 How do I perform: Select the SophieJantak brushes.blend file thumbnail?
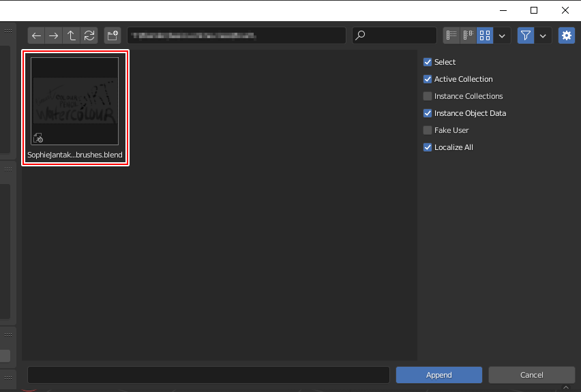(75, 102)
